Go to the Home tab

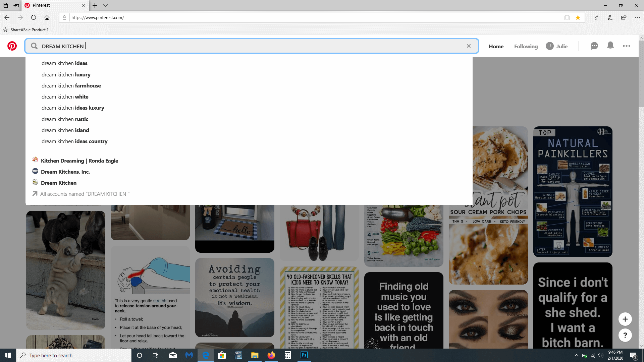point(496,46)
